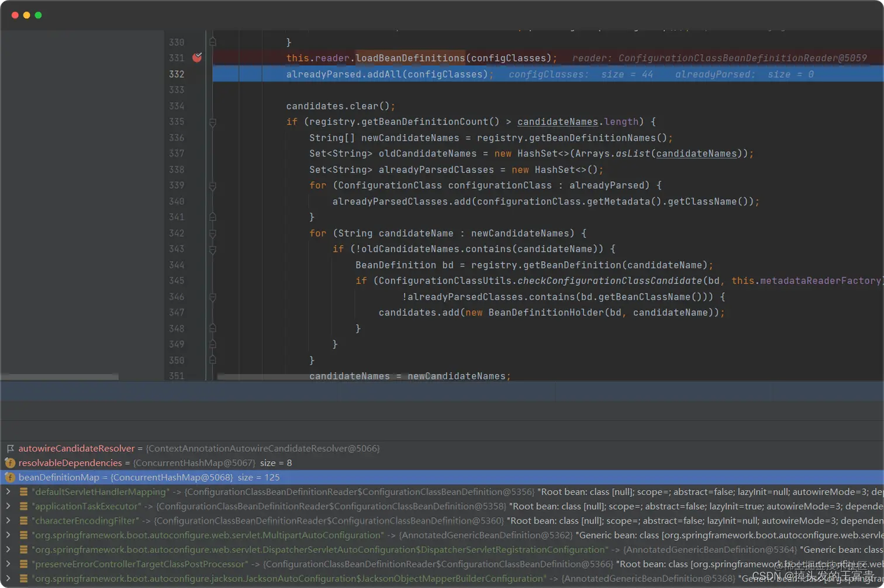Select the "defaultServletHandlerMapping" key text
The height and width of the screenshot is (588, 884).
101,492
